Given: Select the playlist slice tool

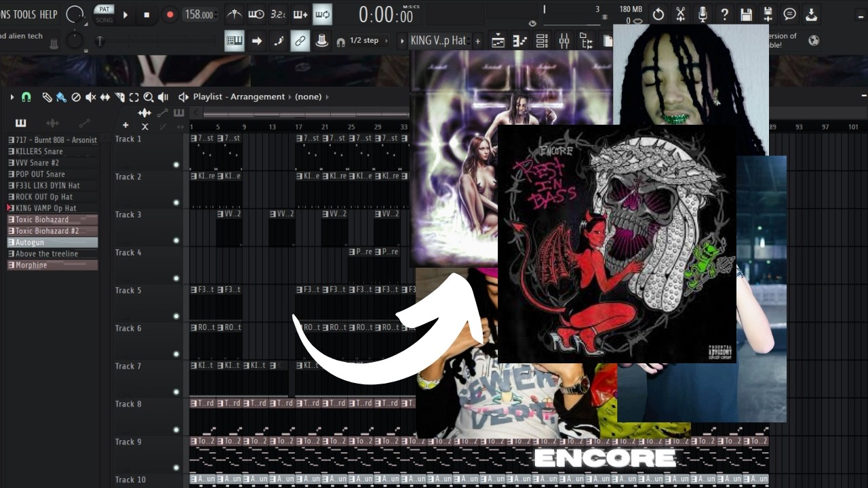Looking at the screenshot, I should pos(119,97).
